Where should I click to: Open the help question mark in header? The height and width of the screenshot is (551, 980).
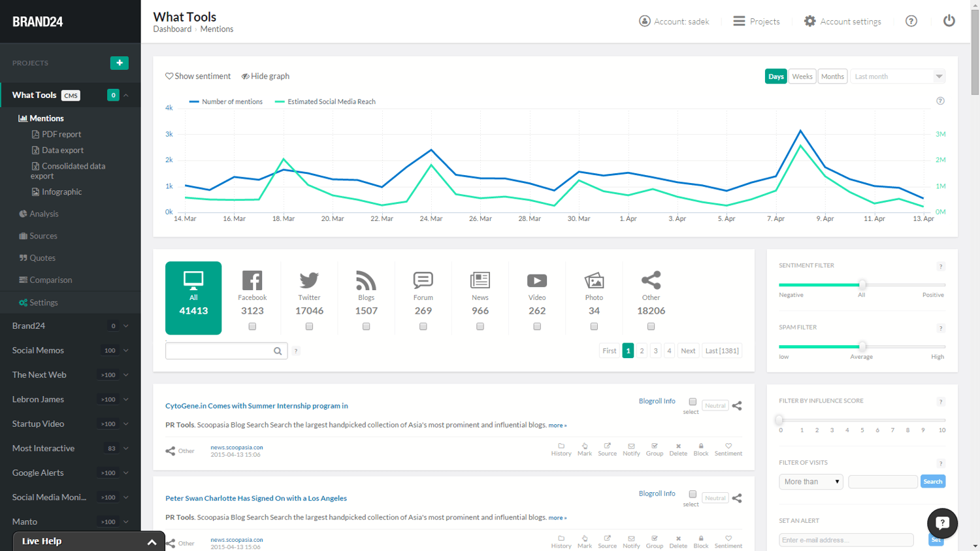pos(911,21)
